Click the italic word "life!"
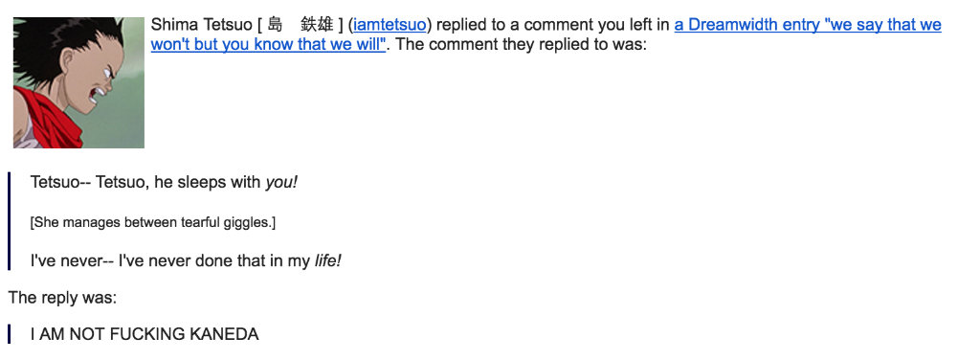This screenshot has width=980, height=360. click(x=328, y=261)
